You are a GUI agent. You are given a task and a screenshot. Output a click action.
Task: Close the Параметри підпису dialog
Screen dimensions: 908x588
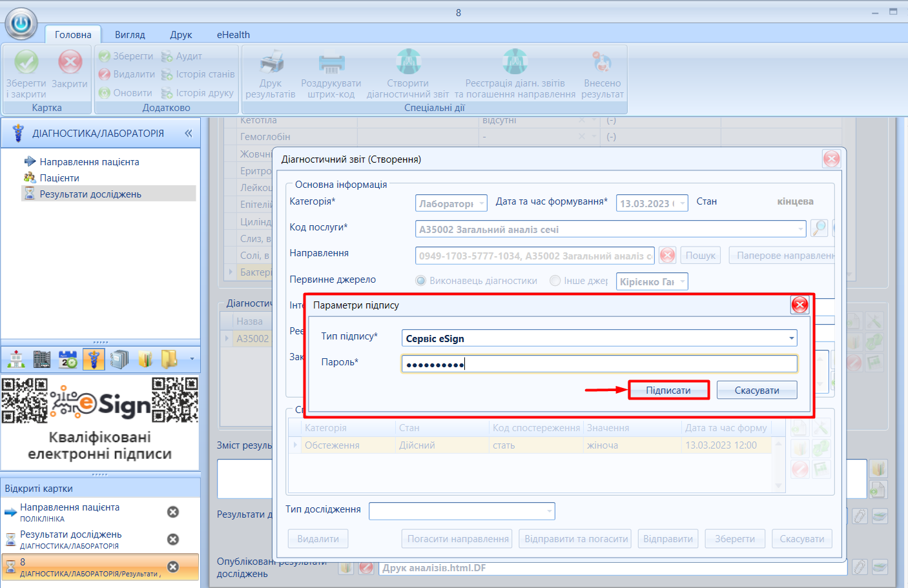point(800,305)
